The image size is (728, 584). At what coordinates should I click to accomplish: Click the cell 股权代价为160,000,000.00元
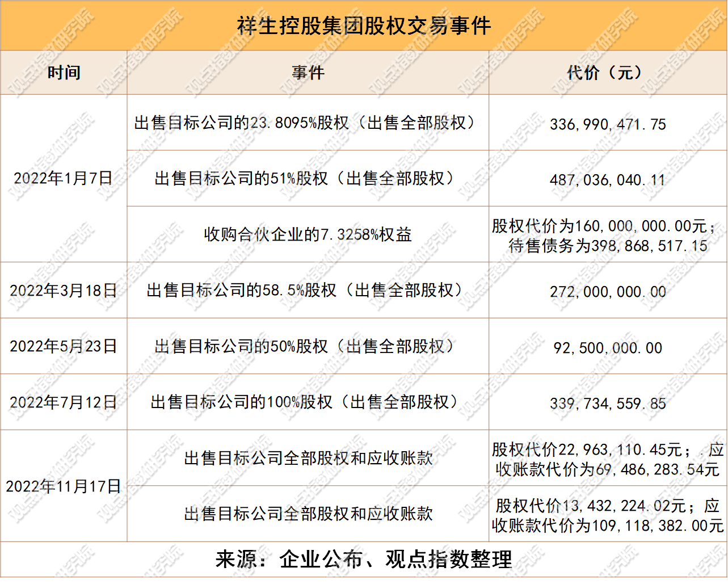608,236
